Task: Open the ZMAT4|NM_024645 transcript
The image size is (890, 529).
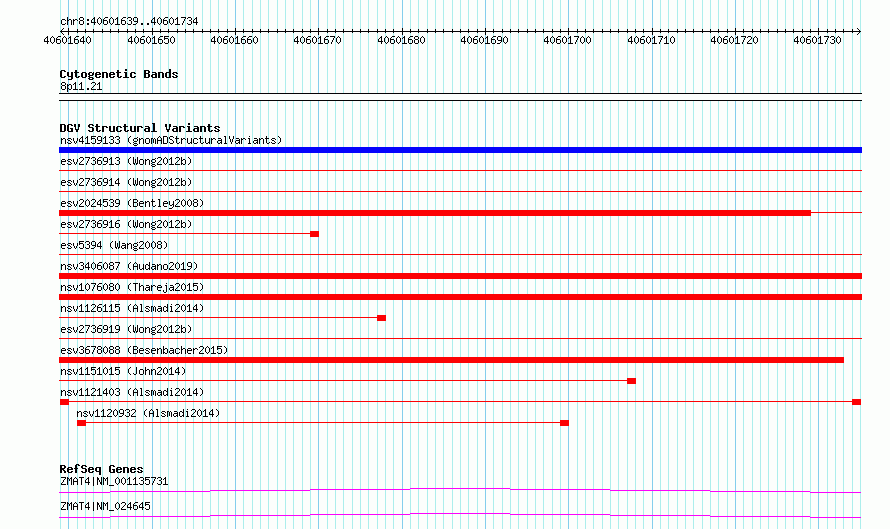Action: click(106, 506)
